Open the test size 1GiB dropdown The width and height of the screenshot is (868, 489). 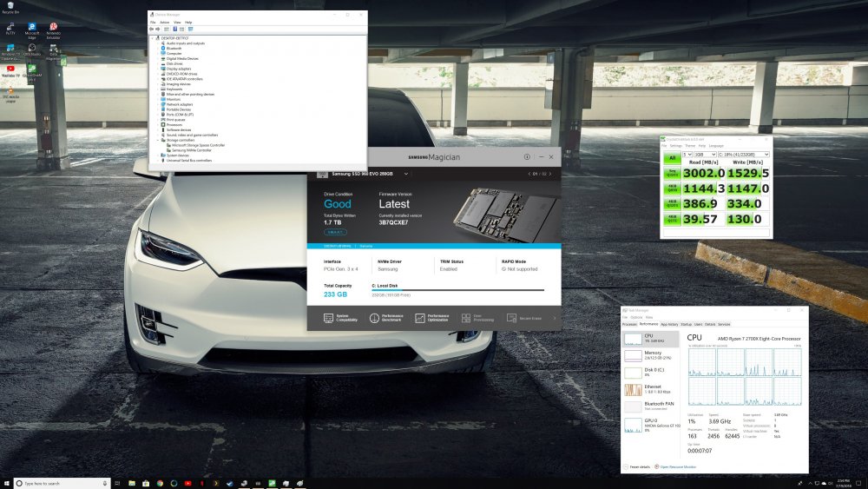pyautogui.click(x=705, y=155)
